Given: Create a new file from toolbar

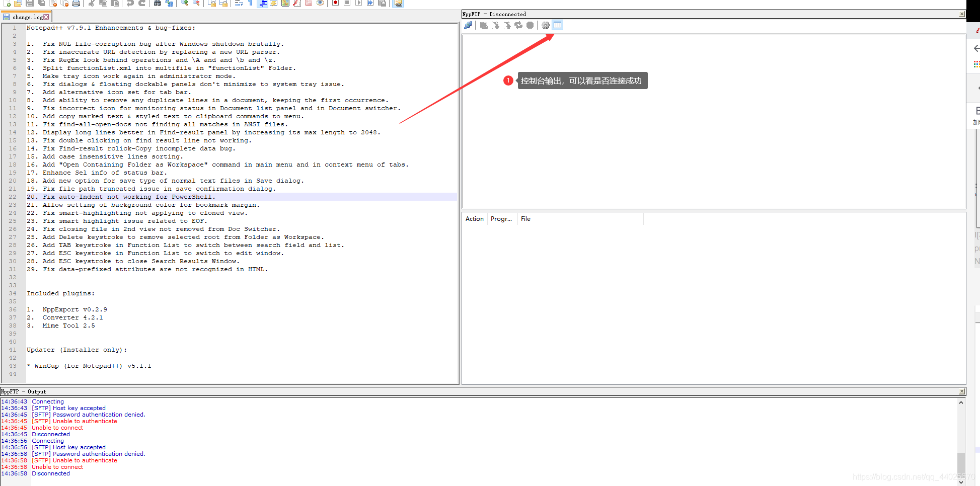Looking at the screenshot, I should coord(7,3).
